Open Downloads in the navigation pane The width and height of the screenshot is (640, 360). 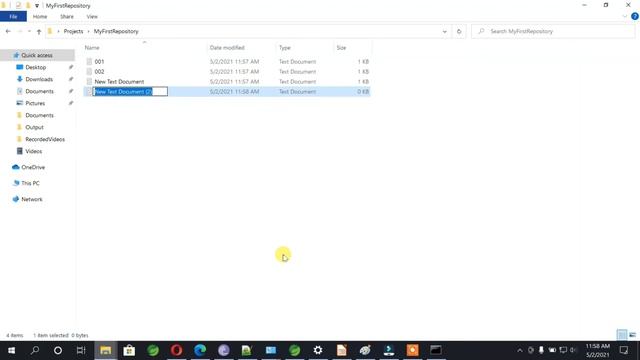pos(39,79)
